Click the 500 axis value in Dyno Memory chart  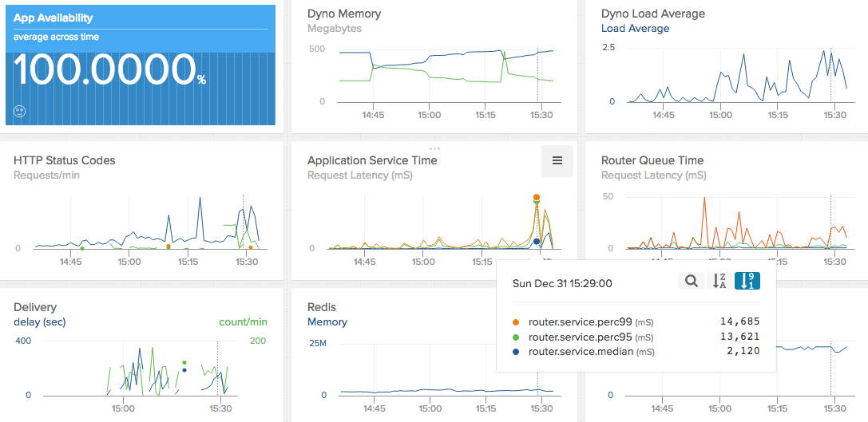(317, 49)
